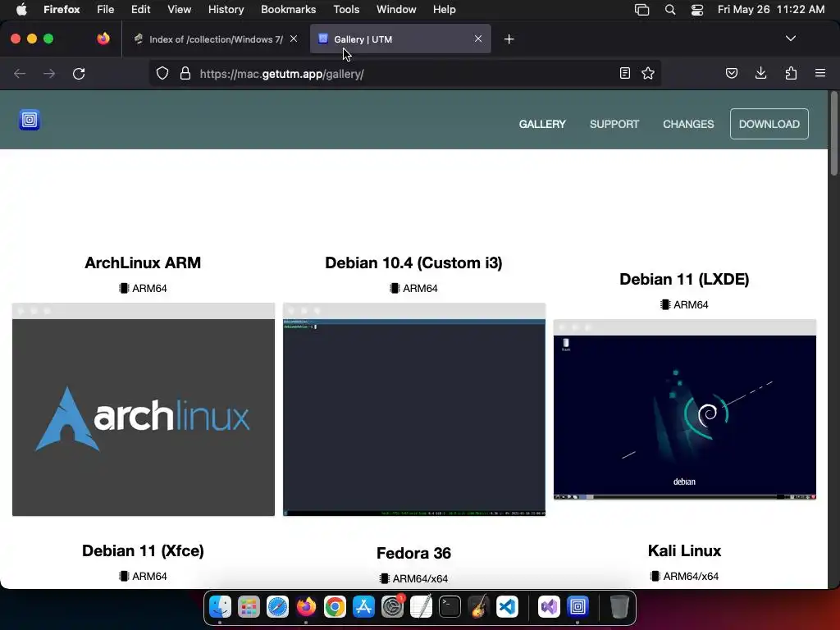Open the Debian 11 (LXDE) title
The image size is (840, 630).
(684, 279)
